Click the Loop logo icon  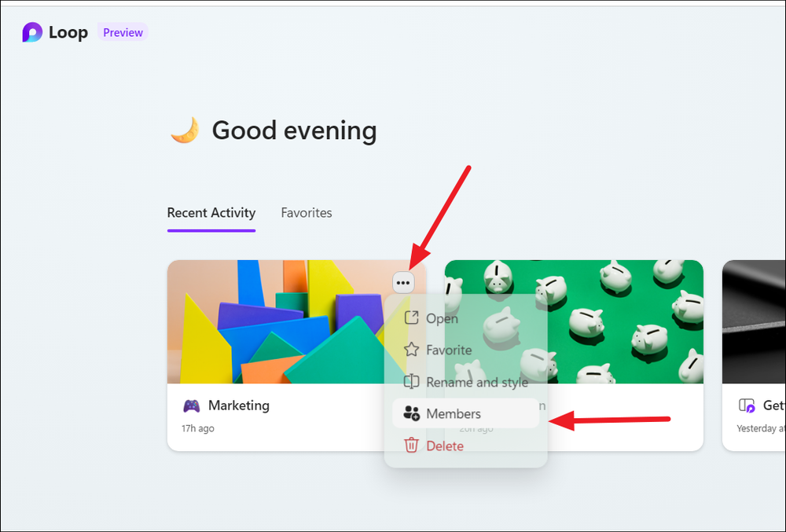32,32
